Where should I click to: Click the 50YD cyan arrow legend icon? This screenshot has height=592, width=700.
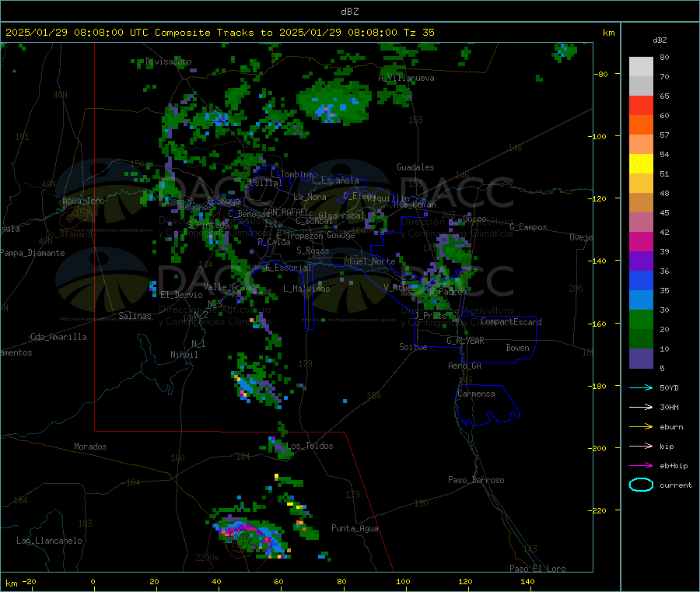tap(641, 387)
